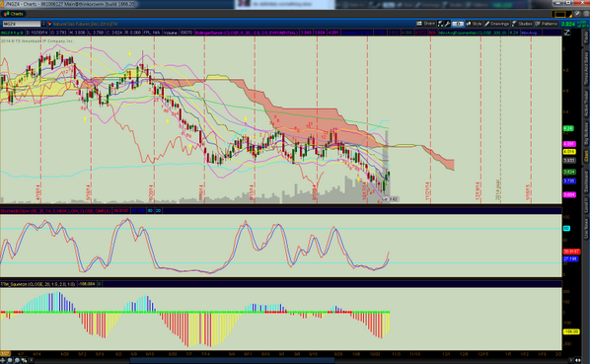This screenshot has width=590, height=364.
Task: Click the StochasticSlow study header label
Action: 55,210
